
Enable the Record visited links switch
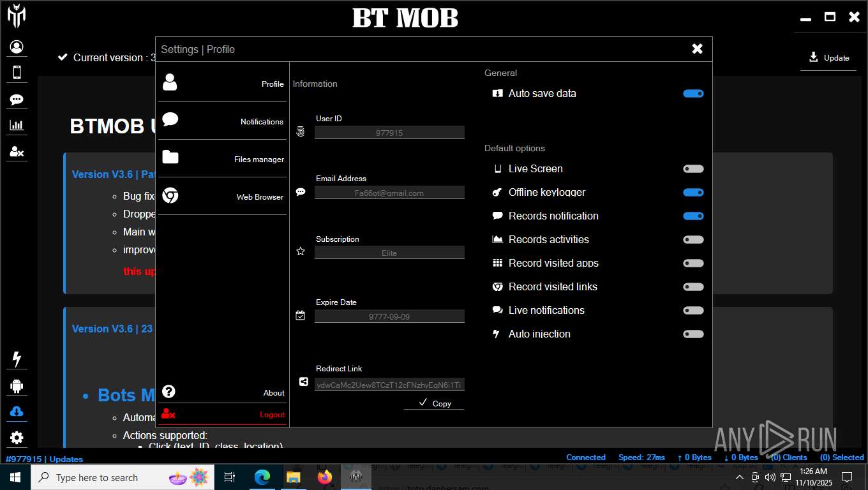693,286
